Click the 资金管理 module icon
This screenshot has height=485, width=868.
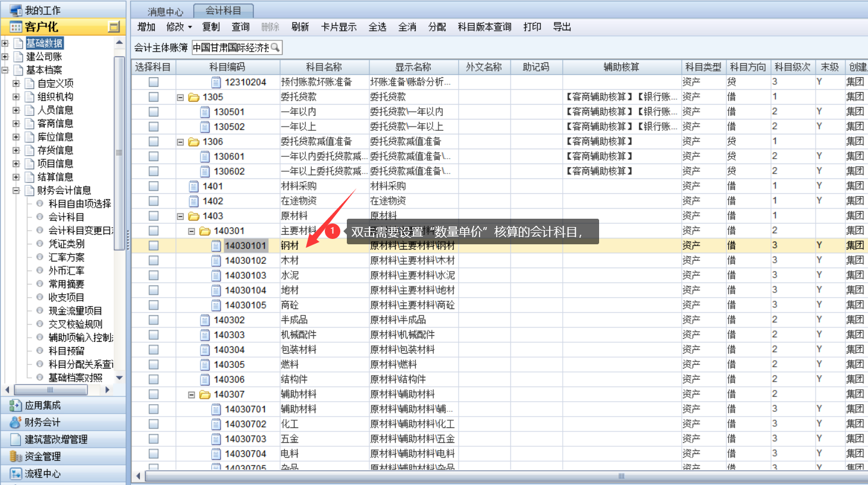click(15, 456)
